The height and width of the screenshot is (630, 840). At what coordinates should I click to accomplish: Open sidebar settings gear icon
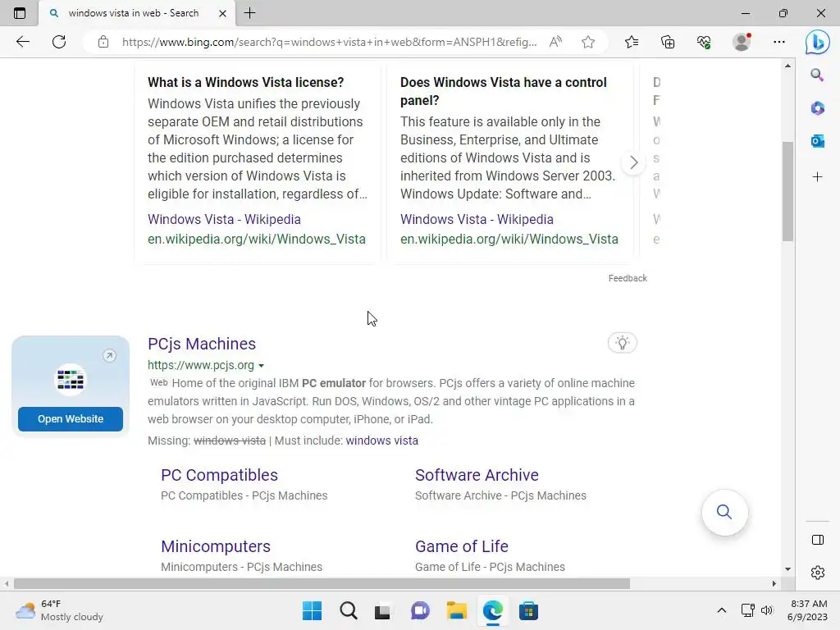(x=818, y=573)
